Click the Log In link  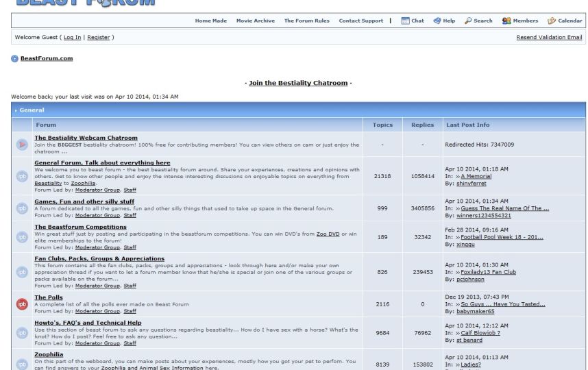(x=73, y=38)
